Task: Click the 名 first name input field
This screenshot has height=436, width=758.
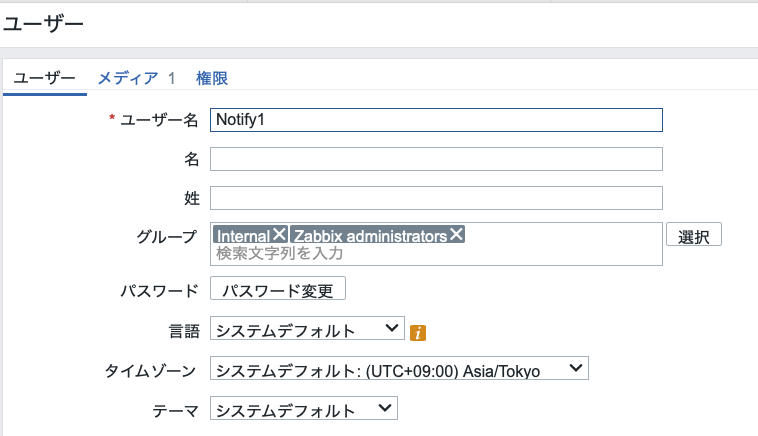Action: click(x=436, y=159)
